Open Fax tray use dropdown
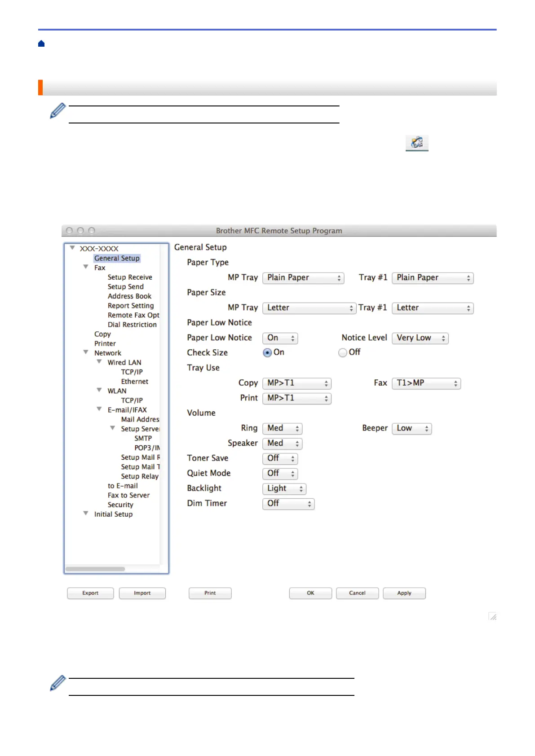This screenshot has width=535, height=756. [x=426, y=383]
